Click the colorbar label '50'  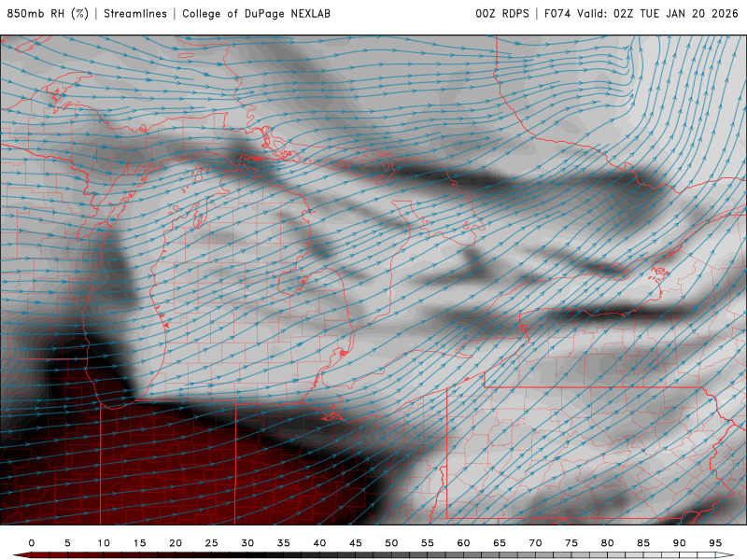pyautogui.click(x=391, y=543)
